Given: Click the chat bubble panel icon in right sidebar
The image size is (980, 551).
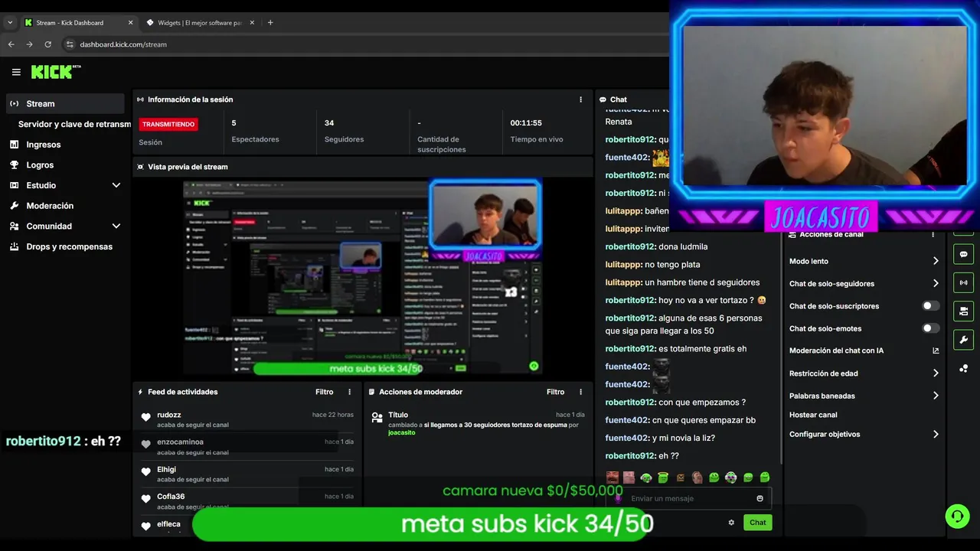Looking at the screenshot, I should (x=963, y=254).
